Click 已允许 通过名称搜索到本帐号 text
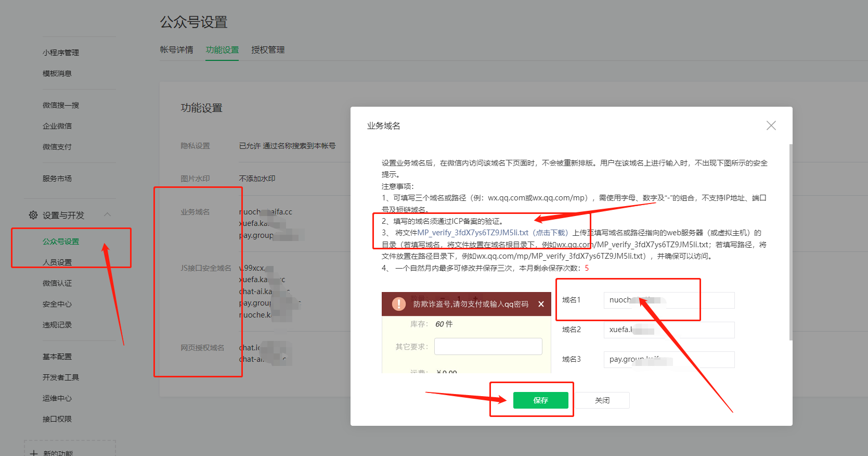The height and width of the screenshot is (456, 868). click(x=287, y=146)
